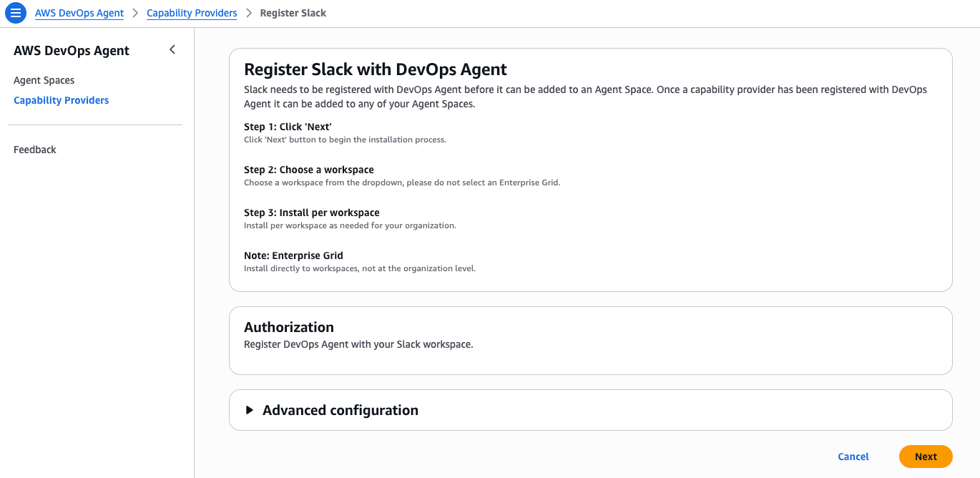This screenshot has width=980, height=478.
Task: Click the Cancel button
Action: pos(853,457)
